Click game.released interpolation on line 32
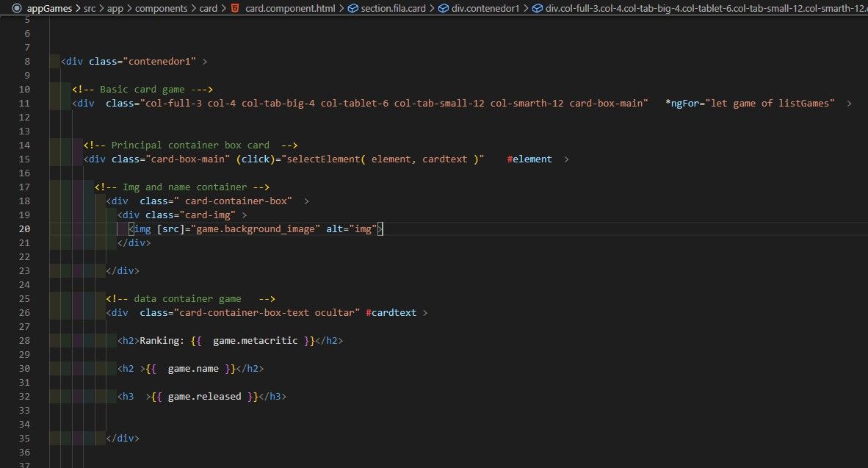The width and height of the screenshot is (868, 468). [x=204, y=397]
